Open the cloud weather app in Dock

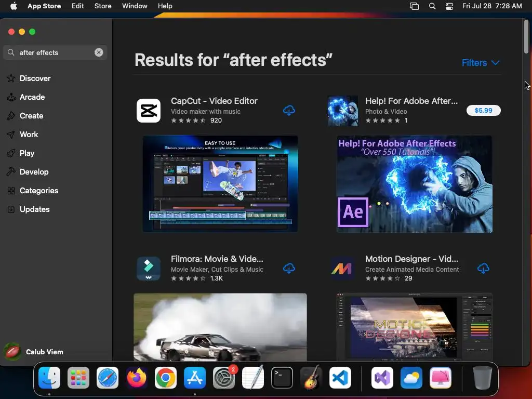pyautogui.click(x=411, y=378)
